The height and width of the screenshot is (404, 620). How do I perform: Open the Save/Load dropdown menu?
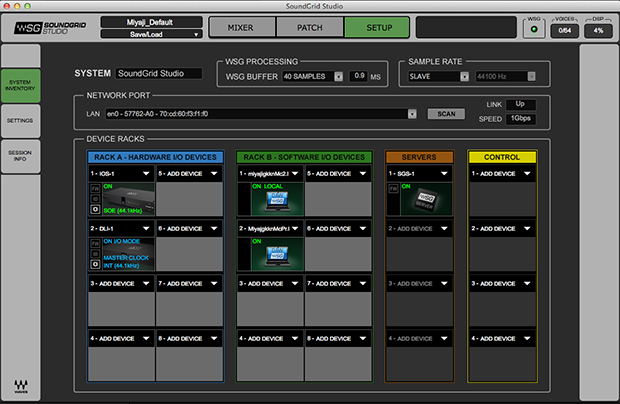click(x=151, y=34)
